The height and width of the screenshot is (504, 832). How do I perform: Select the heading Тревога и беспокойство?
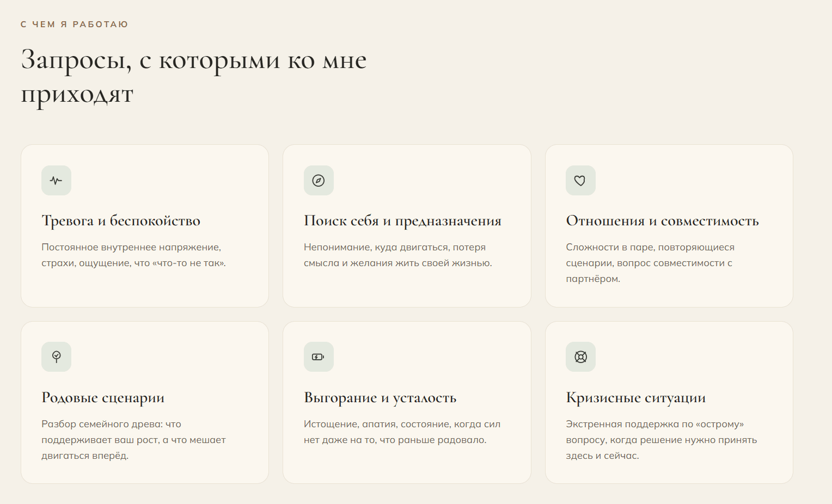point(121,221)
